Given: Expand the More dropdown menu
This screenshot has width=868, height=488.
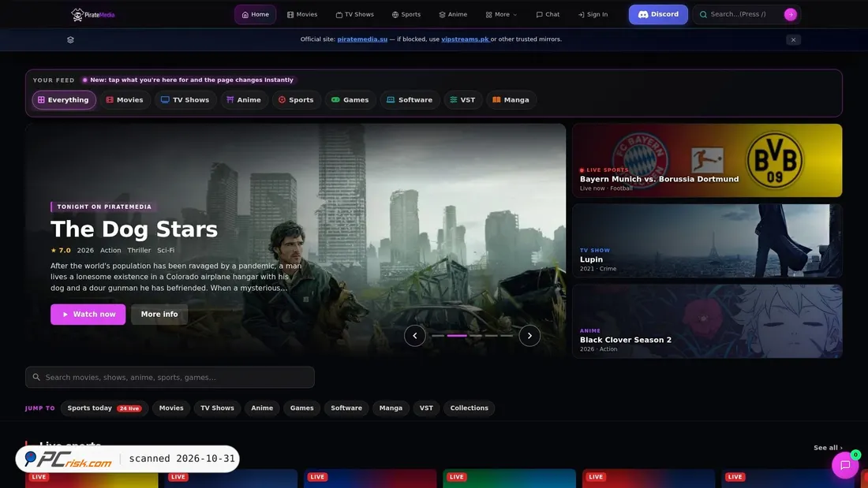Looking at the screenshot, I should tap(502, 14).
